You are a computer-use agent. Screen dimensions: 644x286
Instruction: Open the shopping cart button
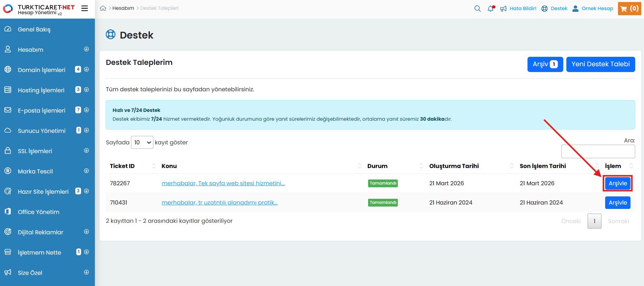(629, 8)
